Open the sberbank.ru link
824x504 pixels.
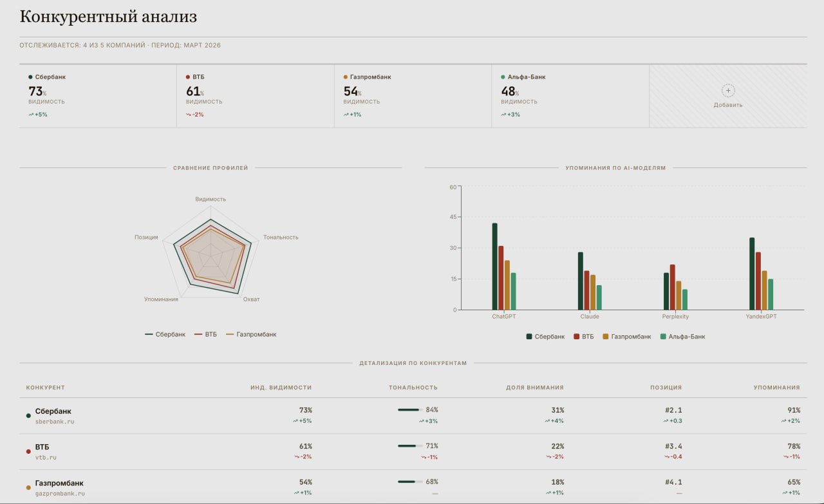point(55,422)
